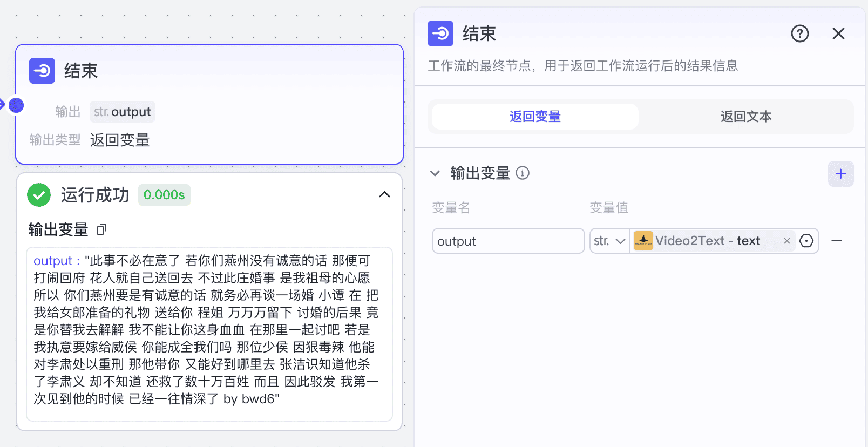Click the Video2Text plugin icon
This screenshot has width=868, height=447.
(643, 241)
